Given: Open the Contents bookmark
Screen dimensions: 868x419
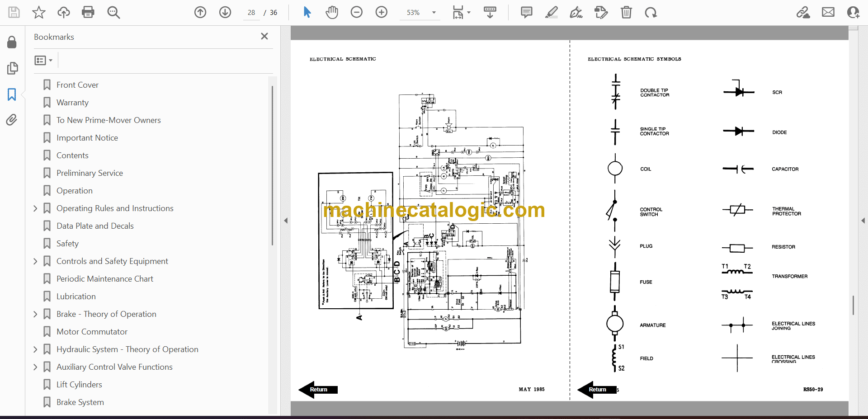Looking at the screenshot, I should coord(72,155).
